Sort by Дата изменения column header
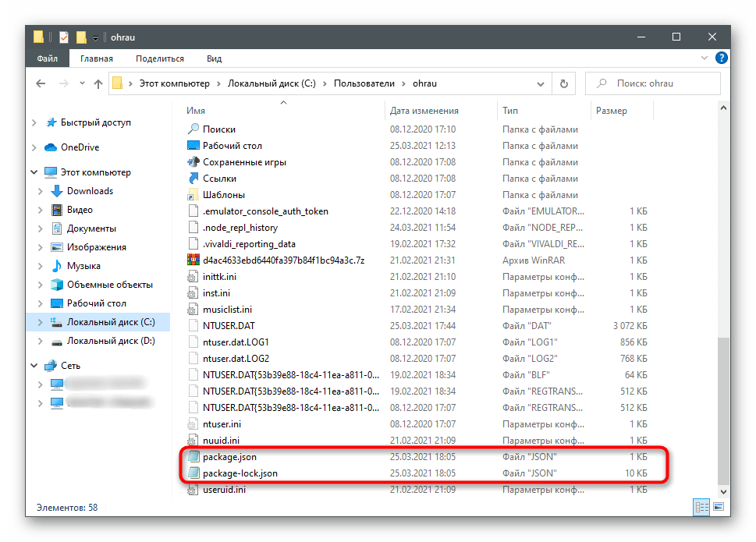The height and width of the screenshot is (542, 756). [424, 111]
